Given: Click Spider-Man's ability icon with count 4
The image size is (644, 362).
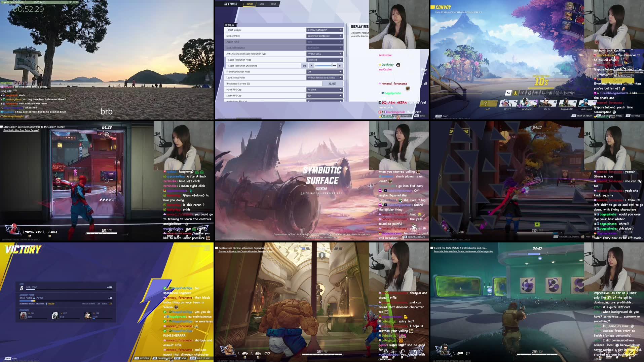Looking at the screenshot, I should coord(50,232).
